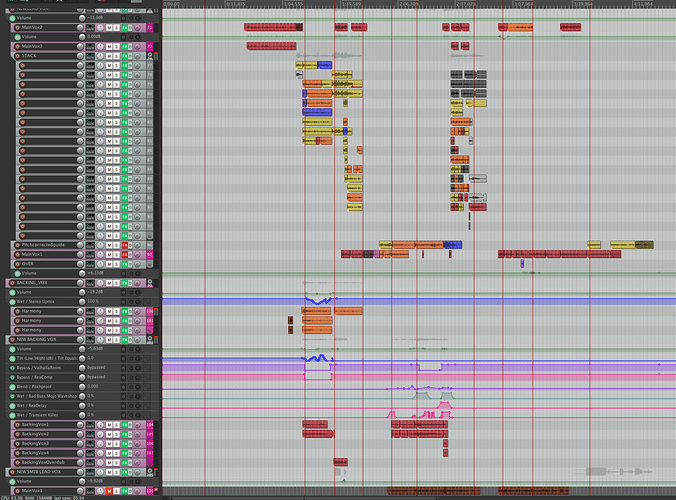676x500 pixels.
Task: Open routing button on BackingVox2 track
Action: point(90,434)
